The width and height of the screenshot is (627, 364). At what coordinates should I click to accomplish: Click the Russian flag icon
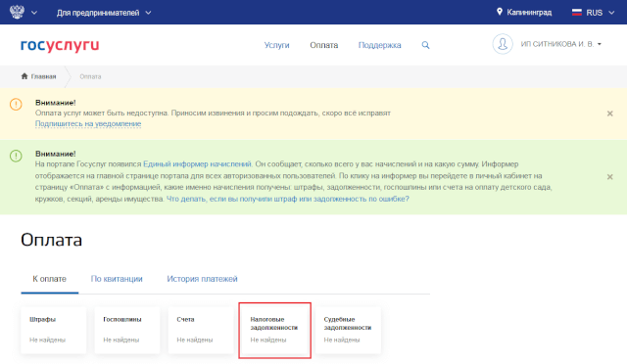click(x=577, y=13)
